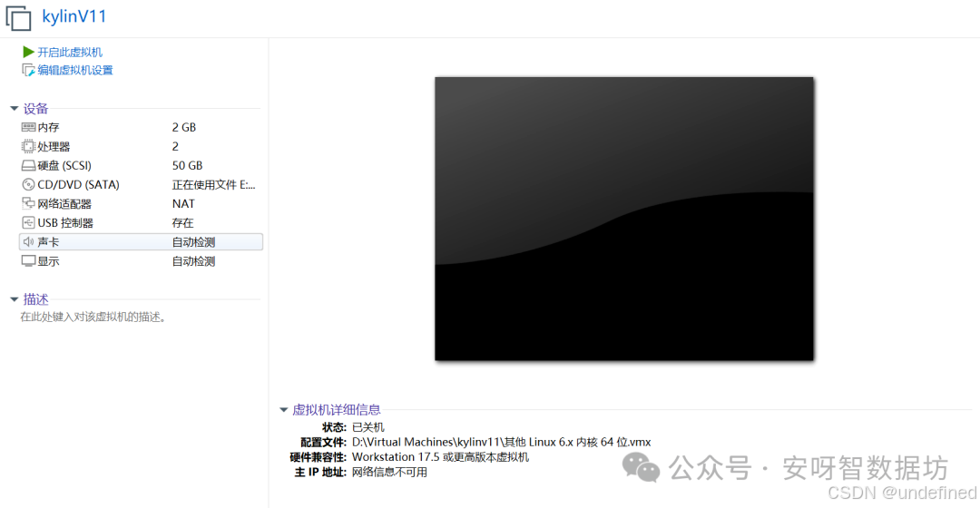
Task: Collapse the 虚拟机详细信息 section
Action: pos(284,410)
